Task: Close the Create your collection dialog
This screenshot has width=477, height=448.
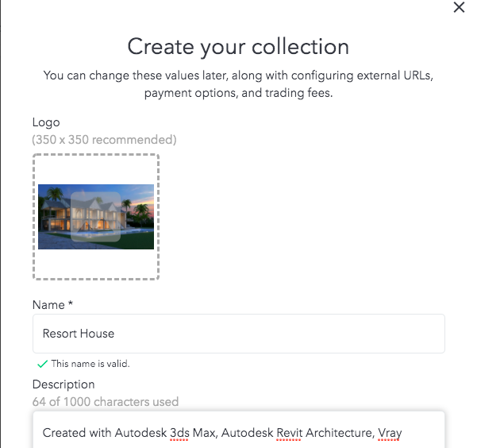Action: [459, 7]
